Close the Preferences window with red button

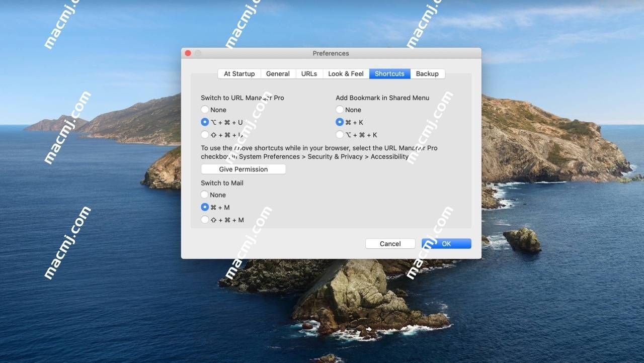pos(188,53)
